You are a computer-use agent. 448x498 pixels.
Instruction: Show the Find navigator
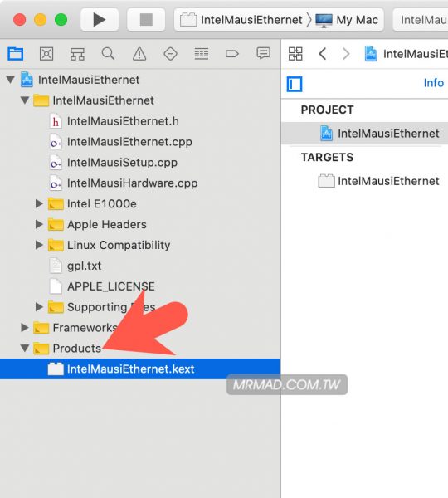pyautogui.click(x=108, y=54)
